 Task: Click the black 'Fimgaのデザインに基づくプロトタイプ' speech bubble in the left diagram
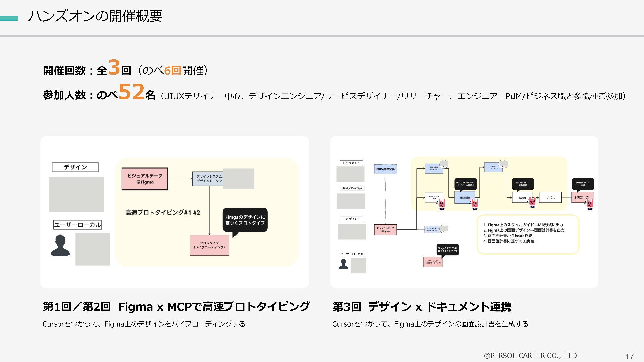click(245, 220)
